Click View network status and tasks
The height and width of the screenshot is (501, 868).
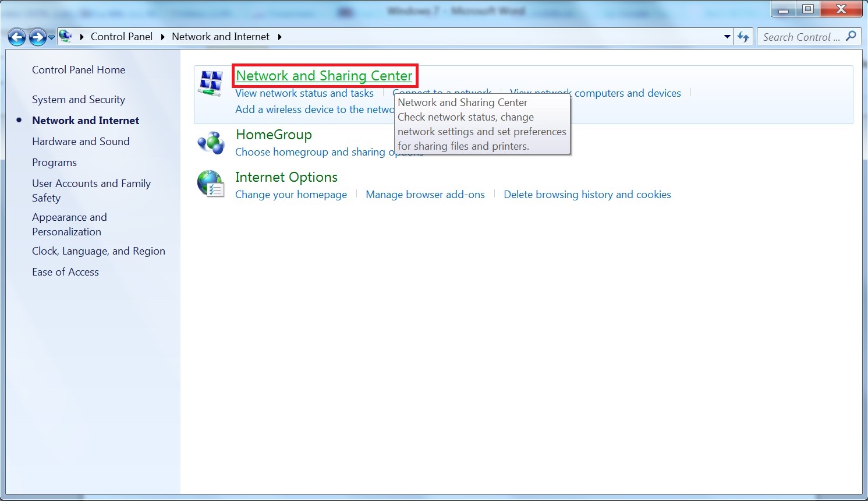[x=304, y=93]
